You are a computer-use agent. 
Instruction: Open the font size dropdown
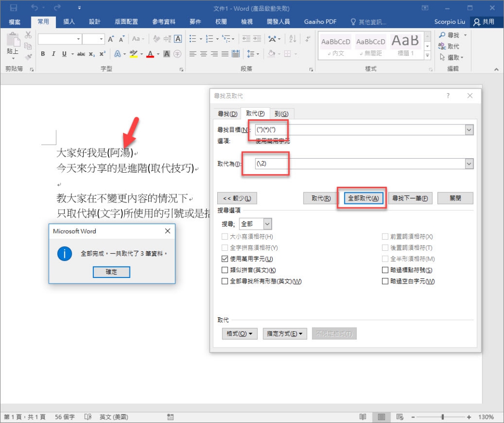[x=101, y=39]
